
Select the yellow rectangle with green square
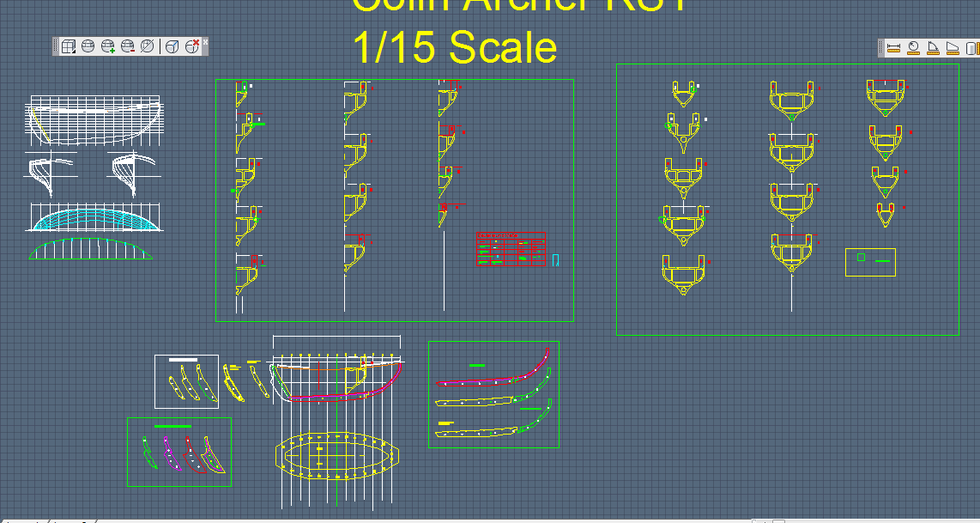871,262
